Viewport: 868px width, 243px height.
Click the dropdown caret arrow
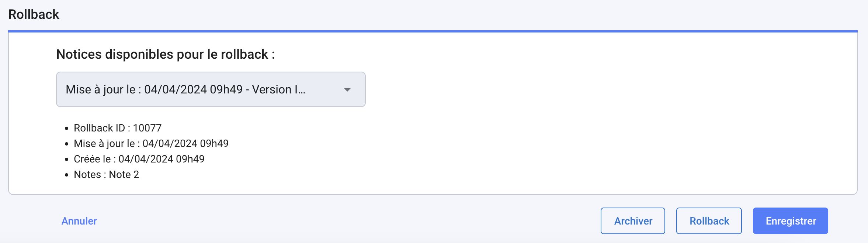click(x=347, y=90)
